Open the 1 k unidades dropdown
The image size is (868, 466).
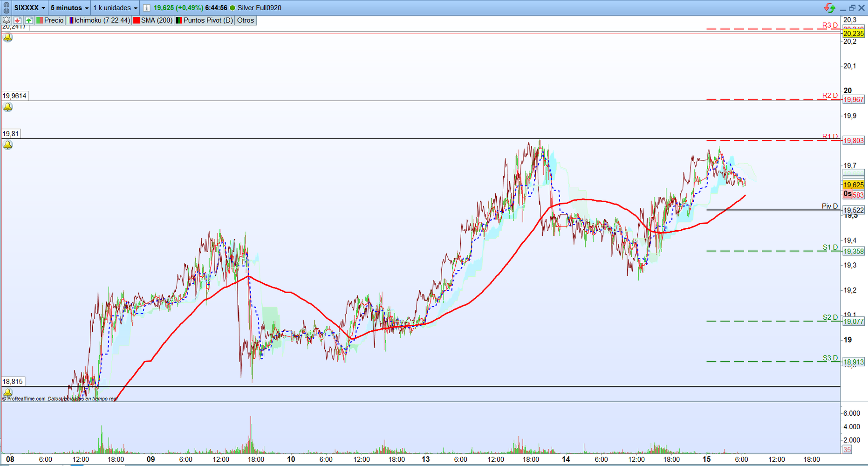[115, 8]
